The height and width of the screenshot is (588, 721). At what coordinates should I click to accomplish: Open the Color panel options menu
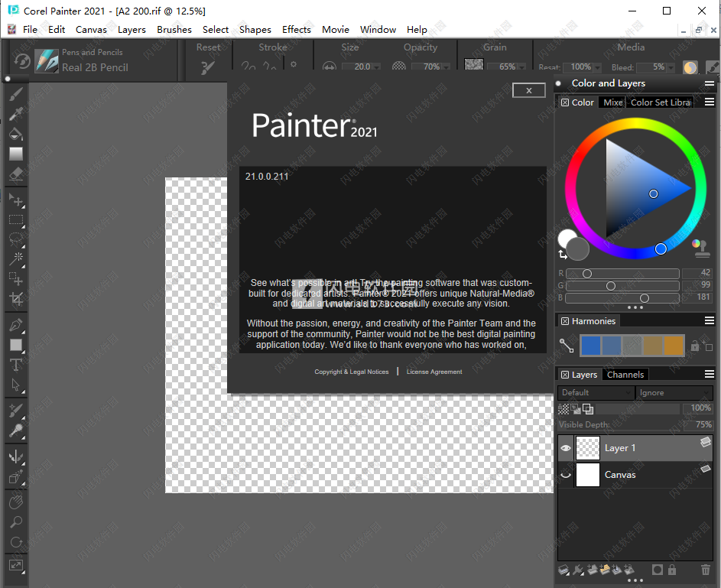pos(710,102)
